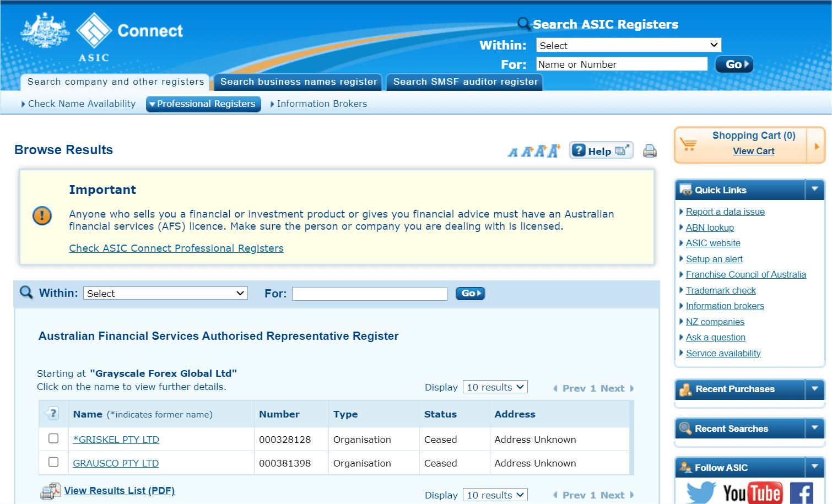The height and width of the screenshot is (504, 832).
Task: Click the Go button in results search bar
Action: 470,294
